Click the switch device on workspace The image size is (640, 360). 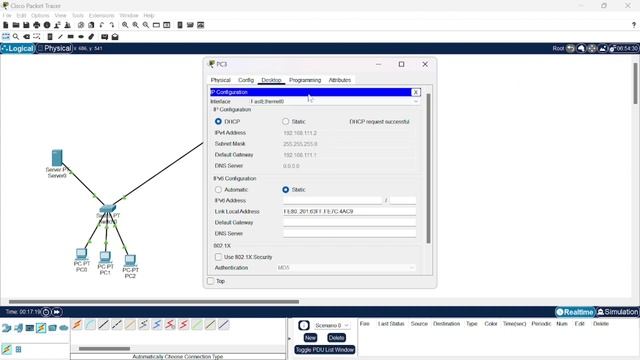pos(107,209)
